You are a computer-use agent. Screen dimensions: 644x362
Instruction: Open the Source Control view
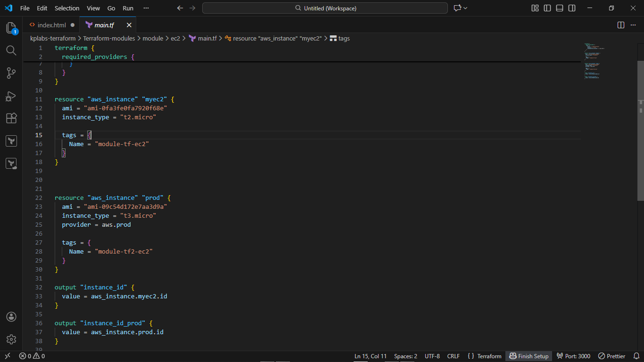pyautogui.click(x=11, y=73)
